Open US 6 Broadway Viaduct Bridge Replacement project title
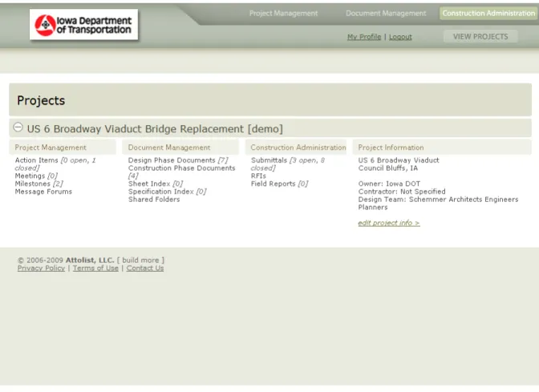The height and width of the screenshot is (392, 539). (x=155, y=129)
